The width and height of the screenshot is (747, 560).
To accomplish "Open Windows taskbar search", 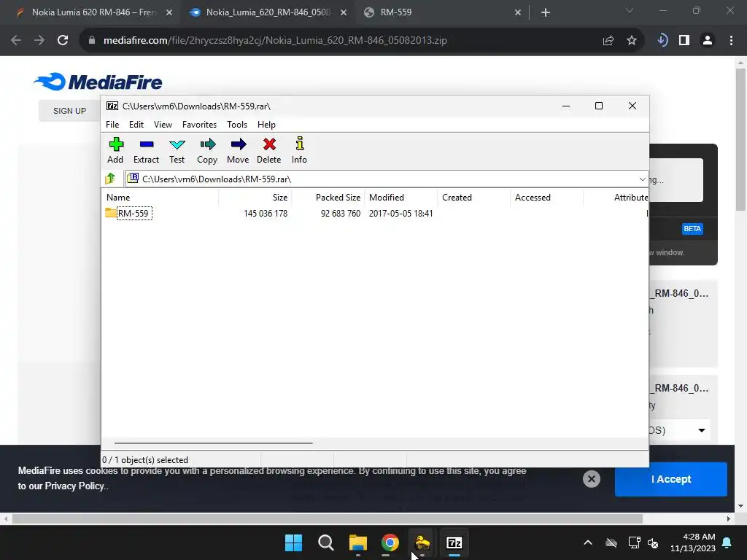I will pyautogui.click(x=326, y=542).
